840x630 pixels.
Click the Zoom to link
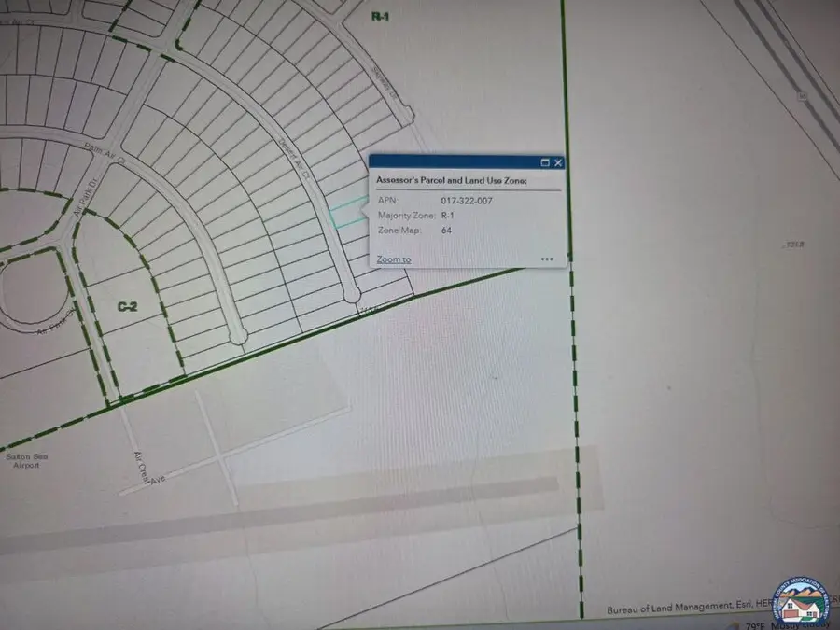point(393,259)
